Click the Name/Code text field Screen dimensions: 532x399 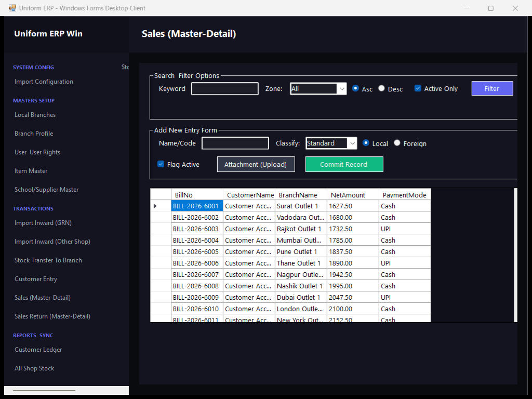pos(235,143)
